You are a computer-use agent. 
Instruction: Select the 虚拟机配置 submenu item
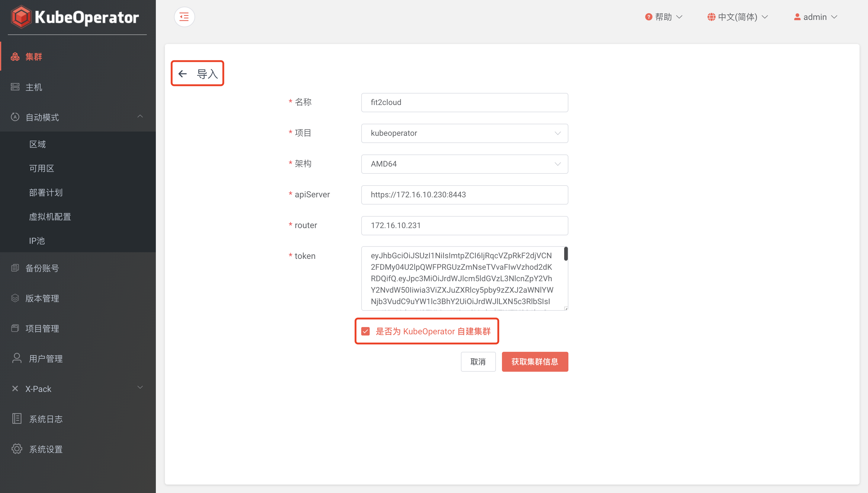pyautogui.click(x=78, y=217)
